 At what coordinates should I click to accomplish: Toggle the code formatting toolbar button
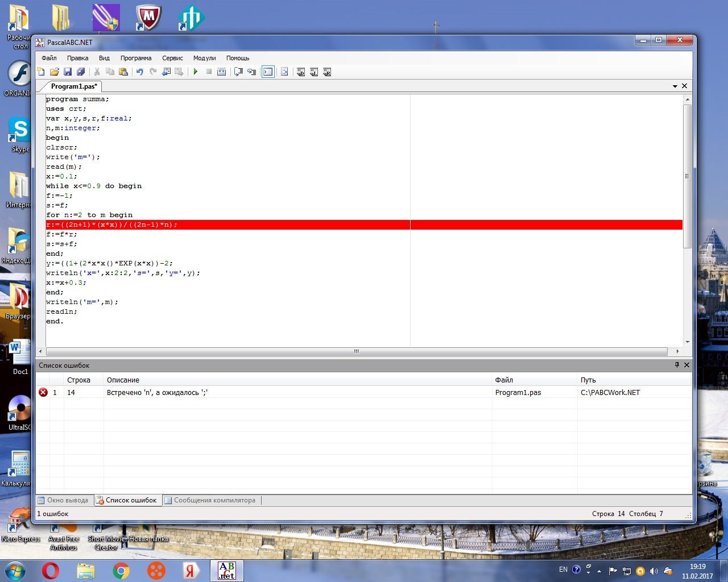284,72
